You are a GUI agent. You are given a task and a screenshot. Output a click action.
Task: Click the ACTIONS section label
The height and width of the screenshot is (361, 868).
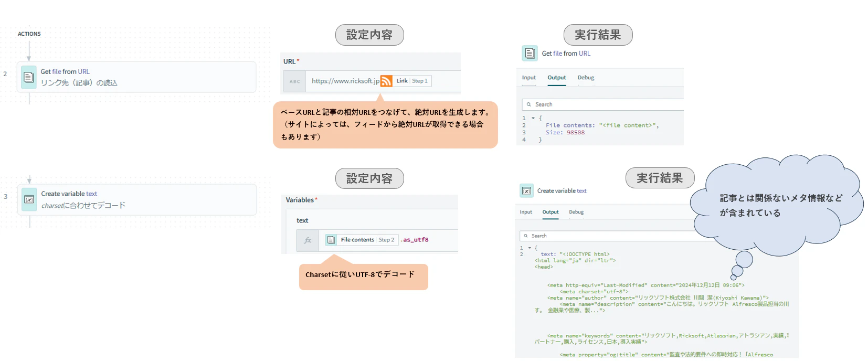29,34
